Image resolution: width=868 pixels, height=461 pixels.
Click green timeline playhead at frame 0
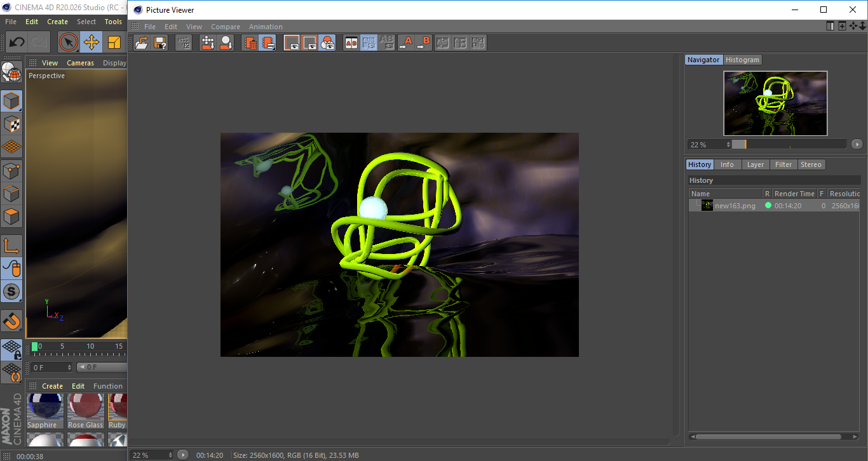click(35, 347)
